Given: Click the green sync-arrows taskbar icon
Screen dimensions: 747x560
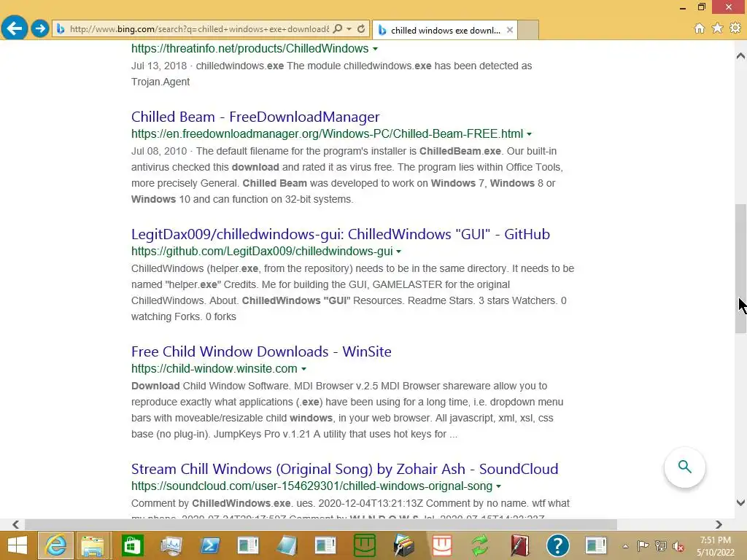Looking at the screenshot, I should coord(480,545).
